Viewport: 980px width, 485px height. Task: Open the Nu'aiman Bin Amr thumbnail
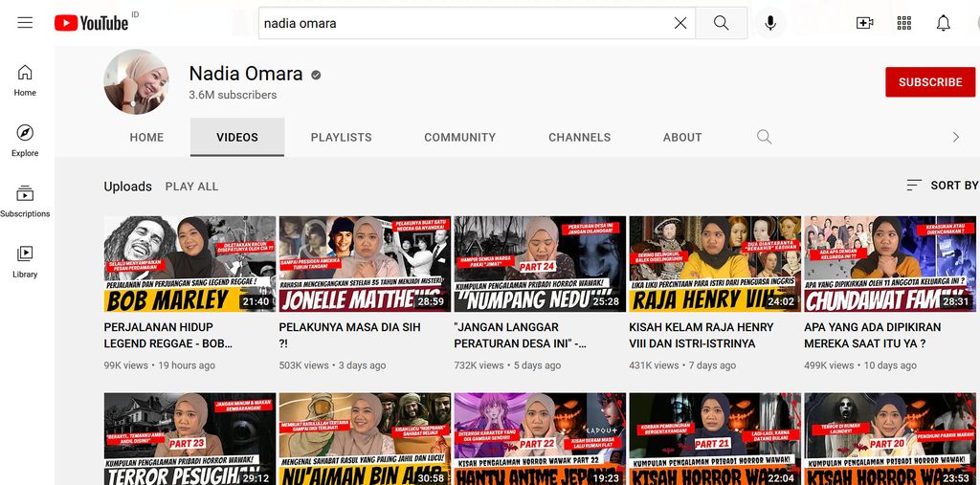click(365, 439)
